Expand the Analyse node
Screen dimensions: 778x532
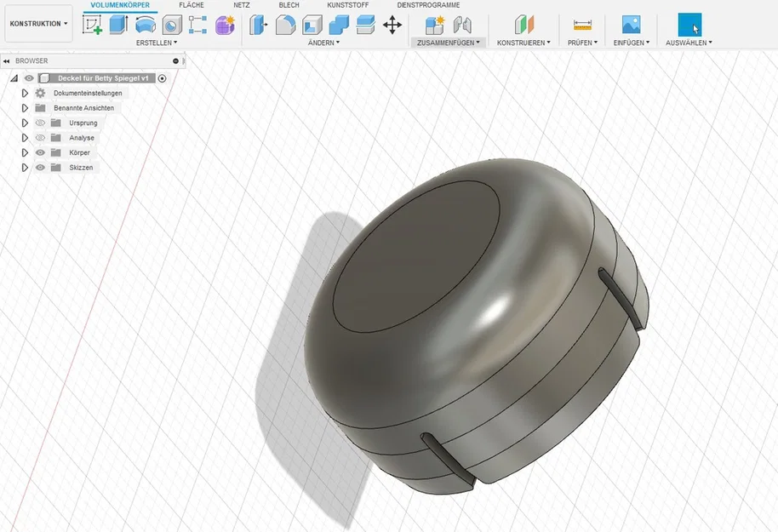point(25,137)
